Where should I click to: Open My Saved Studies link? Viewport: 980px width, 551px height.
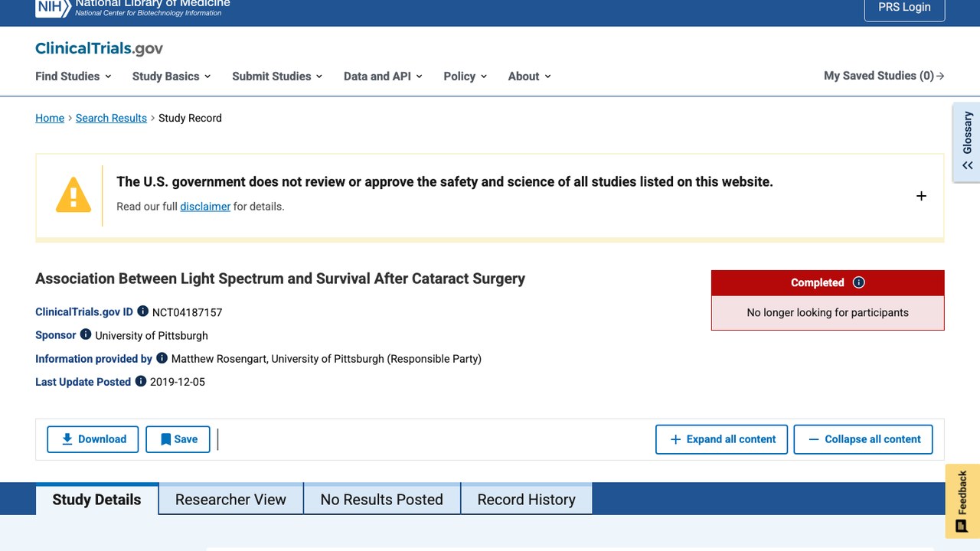pyautogui.click(x=884, y=76)
